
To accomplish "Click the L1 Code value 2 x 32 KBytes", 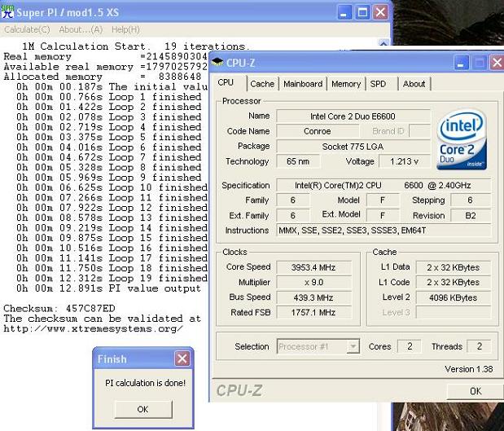I will 454,283.
